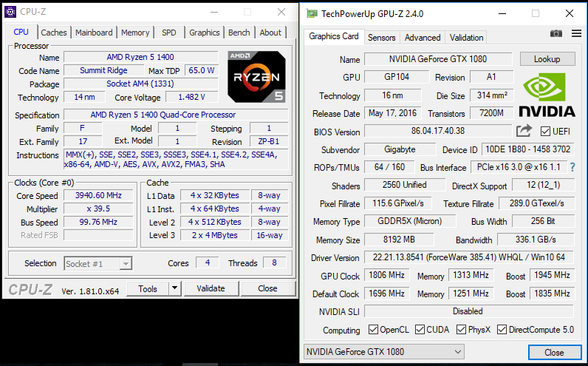This screenshot has width=588, height=366.
Task: Click the Bus Speed value 99.76 MHz
Action: point(99,222)
